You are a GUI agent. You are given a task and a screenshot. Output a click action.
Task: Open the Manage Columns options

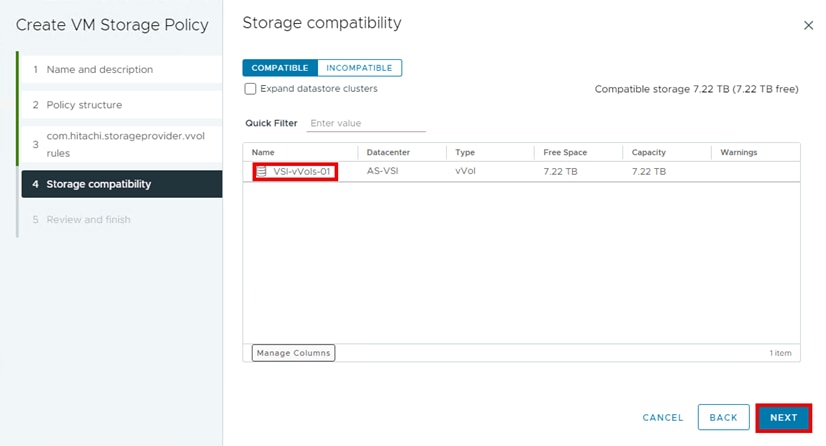tap(293, 353)
